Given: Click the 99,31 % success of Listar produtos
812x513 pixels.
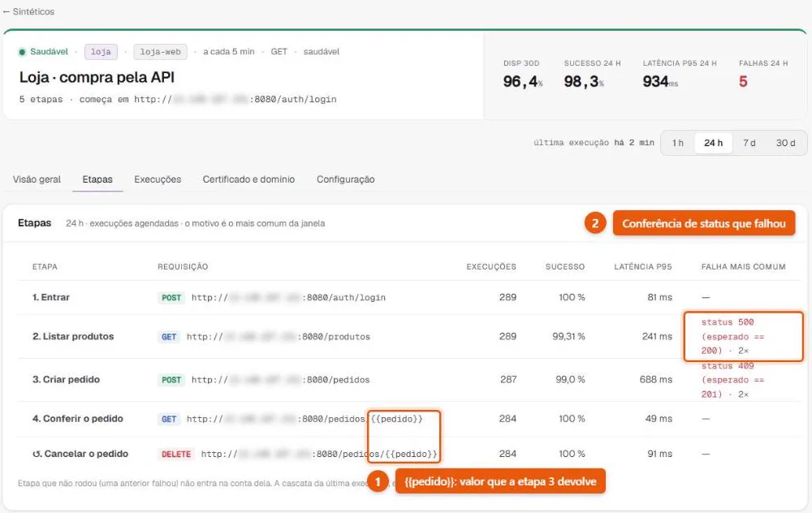Looking at the screenshot, I should (x=568, y=337).
